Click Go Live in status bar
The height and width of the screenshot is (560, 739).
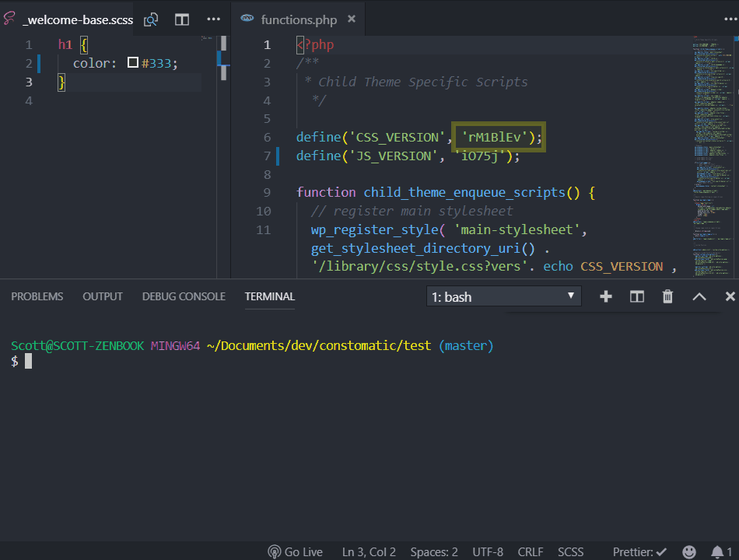(295, 551)
